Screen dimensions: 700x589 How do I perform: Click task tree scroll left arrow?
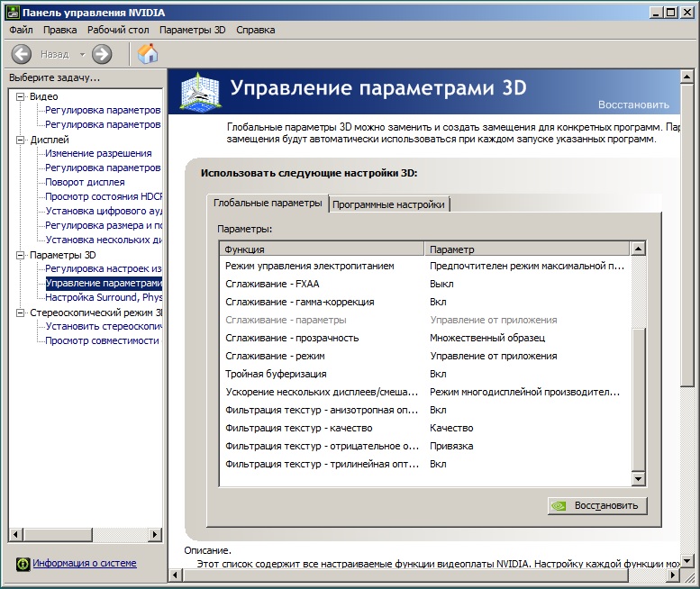(15, 534)
